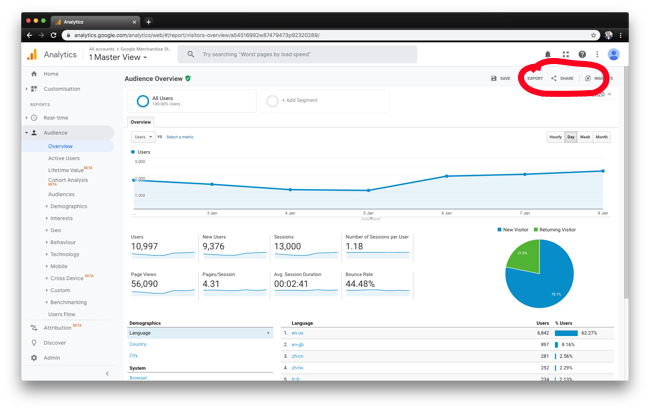The height and width of the screenshot is (410, 650).
Task: Click the user account avatar in Analytics header
Action: click(x=614, y=54)
